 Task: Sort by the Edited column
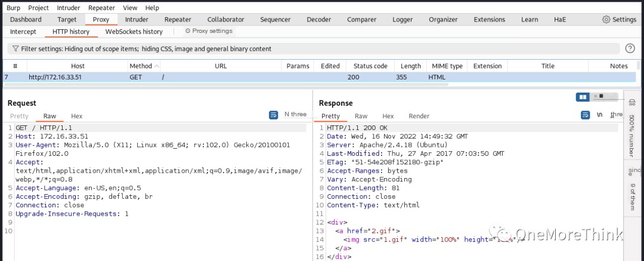pos(330,66)
